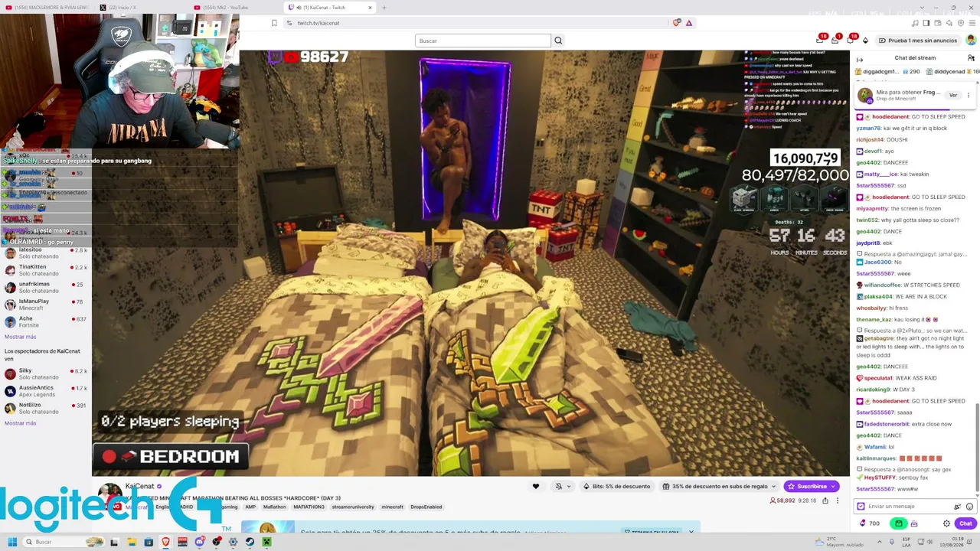Send message with the Chat button
Image resolution: width=980 pixels, height=551 pixels.
(965, 523)
